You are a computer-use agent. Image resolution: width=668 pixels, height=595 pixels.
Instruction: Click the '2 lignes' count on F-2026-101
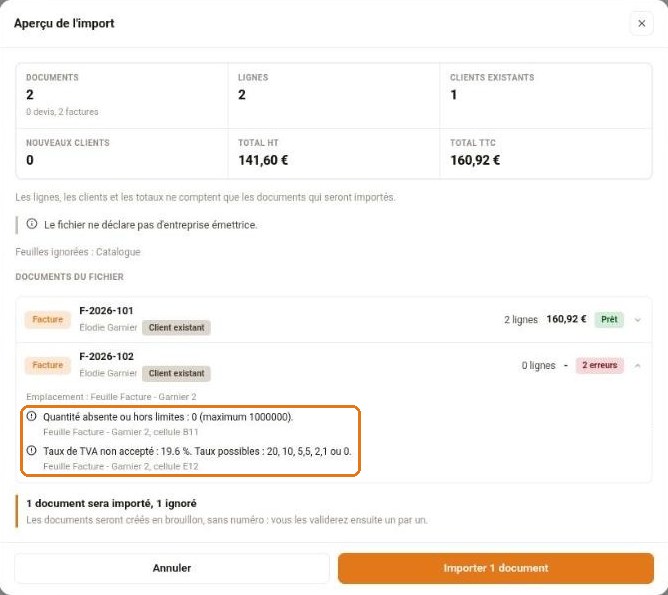point(521,320)
